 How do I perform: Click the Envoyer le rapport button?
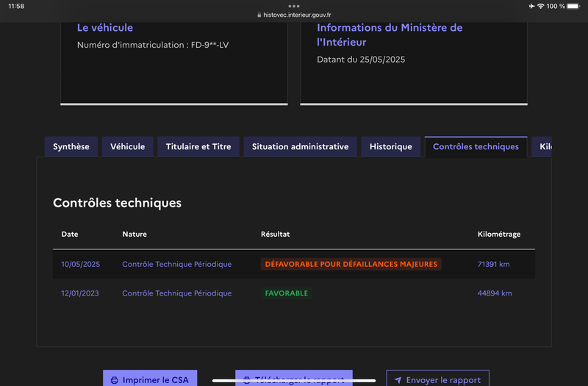pyautogui.click(x=437, y=378)
